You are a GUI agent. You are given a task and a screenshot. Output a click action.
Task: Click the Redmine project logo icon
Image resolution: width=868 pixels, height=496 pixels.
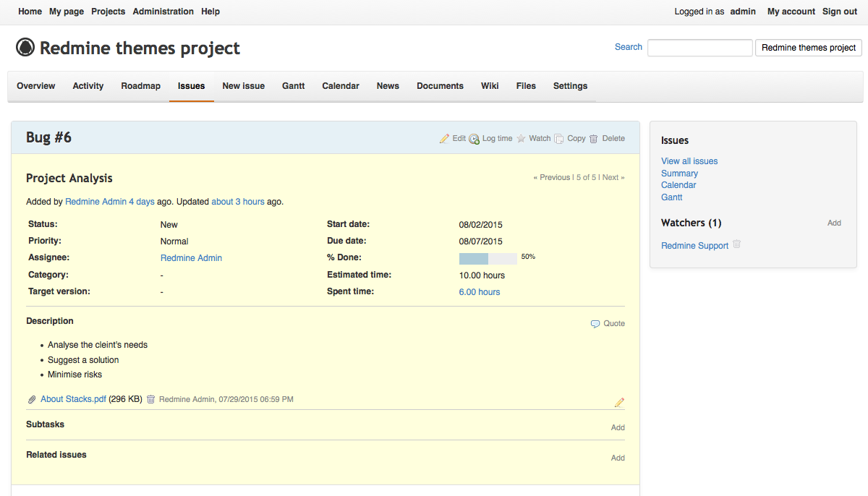tap(25, 48)
